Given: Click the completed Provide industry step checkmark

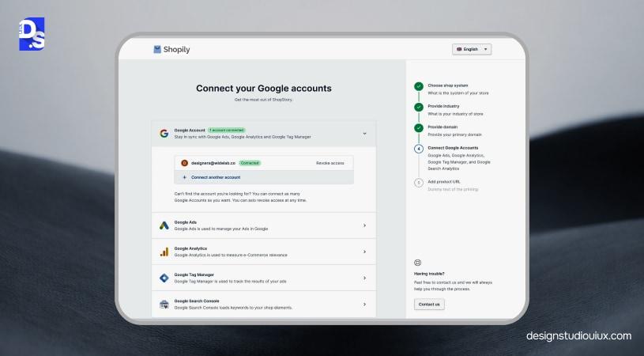Looking at the screenshot, I should tap(419, 107).
